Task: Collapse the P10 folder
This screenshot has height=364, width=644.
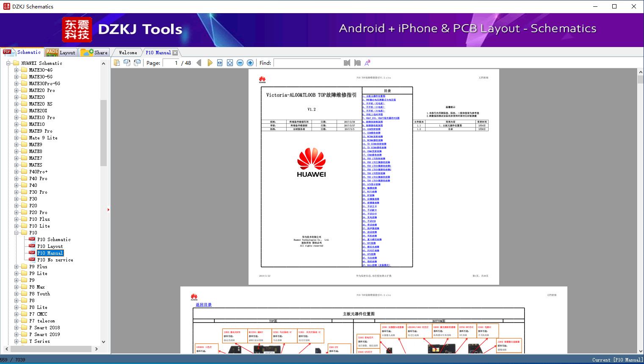Action: click(x=17, y=233)
